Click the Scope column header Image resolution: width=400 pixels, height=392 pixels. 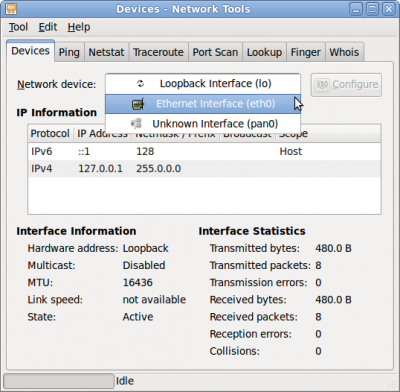click(328, 134)
